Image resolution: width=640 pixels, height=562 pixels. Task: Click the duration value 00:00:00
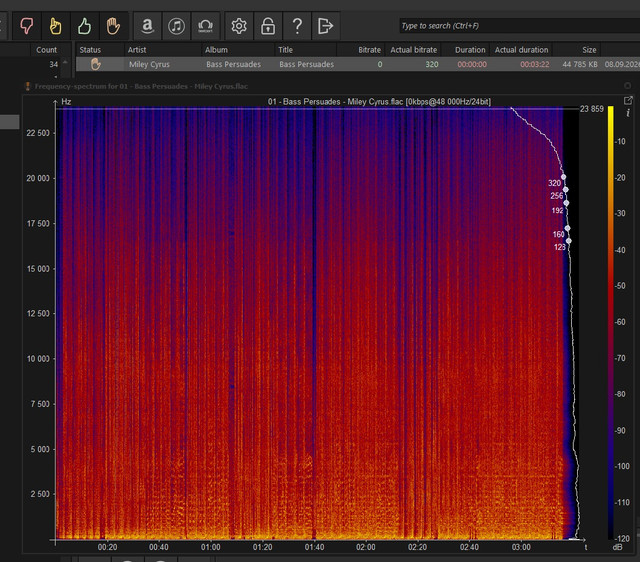coord(472,64)
